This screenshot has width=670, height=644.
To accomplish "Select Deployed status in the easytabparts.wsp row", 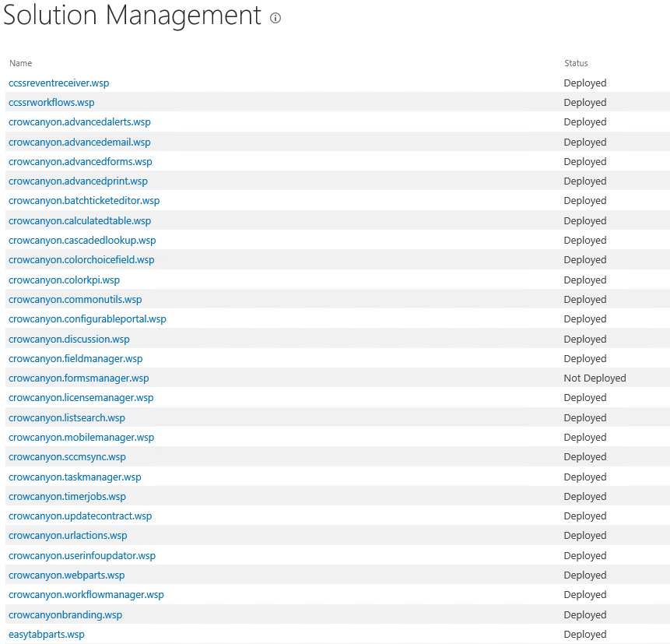I will click(x=585, y=634).
